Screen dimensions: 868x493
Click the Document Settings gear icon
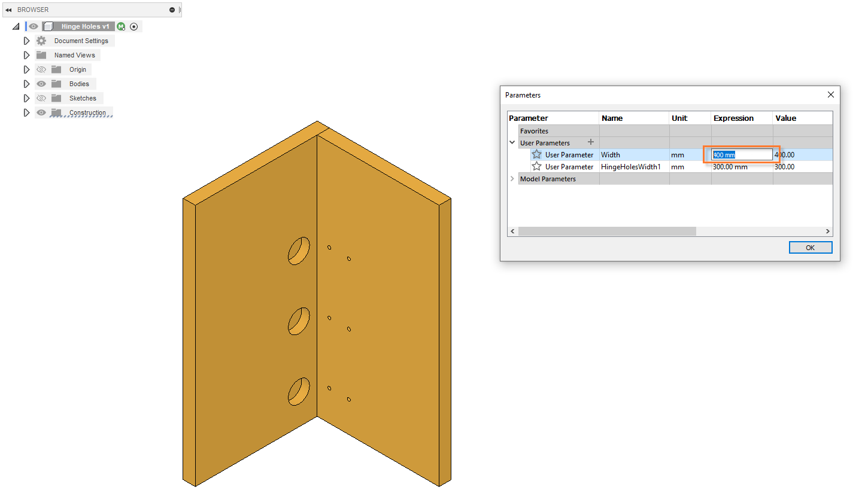click(41, 41)
